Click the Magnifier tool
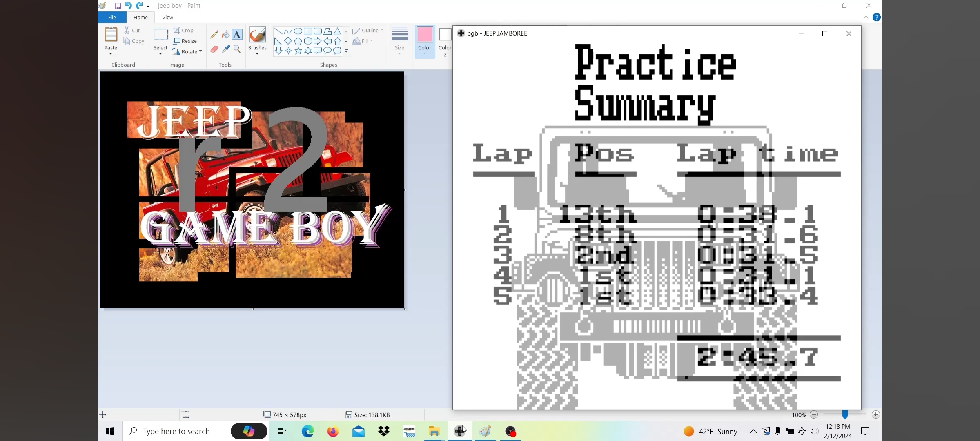980x441 pixels. (x=237, y=49)
